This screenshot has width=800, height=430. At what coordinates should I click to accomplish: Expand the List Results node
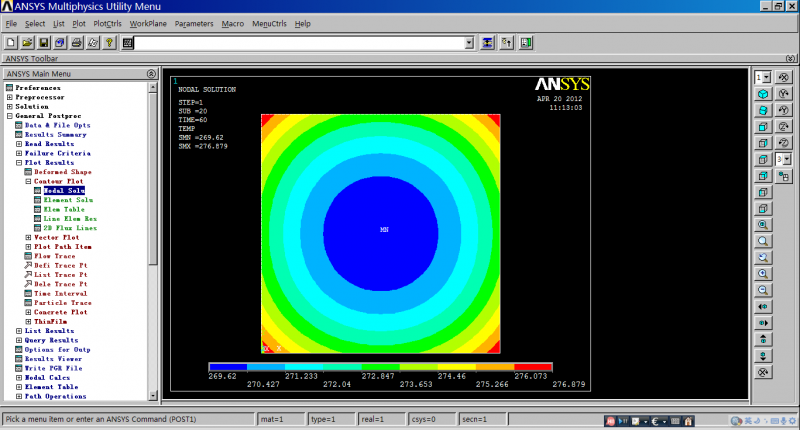(19, 331)
